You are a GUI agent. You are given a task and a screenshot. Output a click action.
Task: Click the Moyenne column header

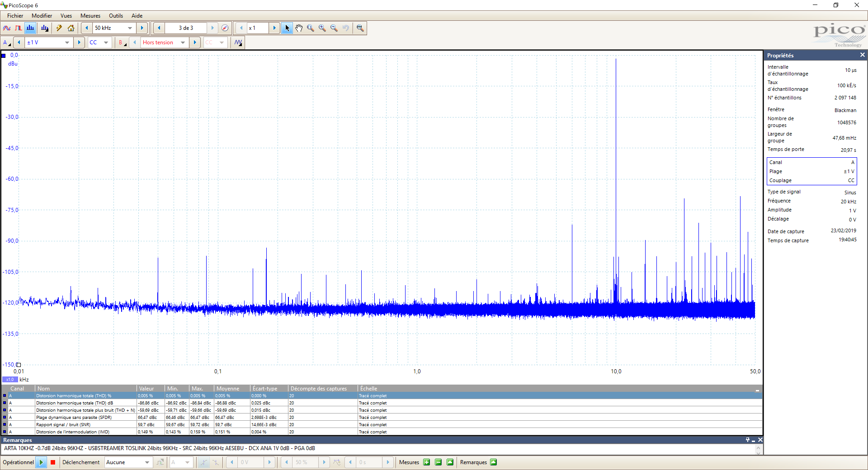(x=232, y=389)
